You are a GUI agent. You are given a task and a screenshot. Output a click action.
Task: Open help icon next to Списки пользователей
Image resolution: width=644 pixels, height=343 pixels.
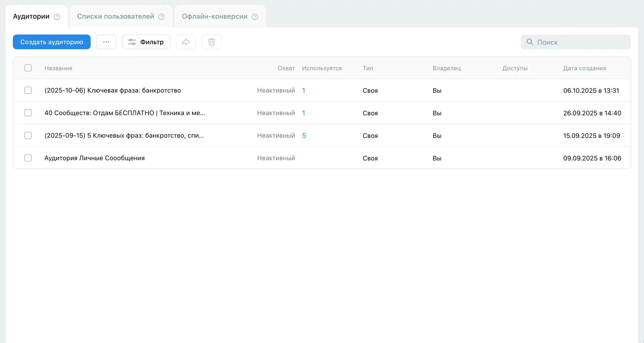[x=161, y=17]
